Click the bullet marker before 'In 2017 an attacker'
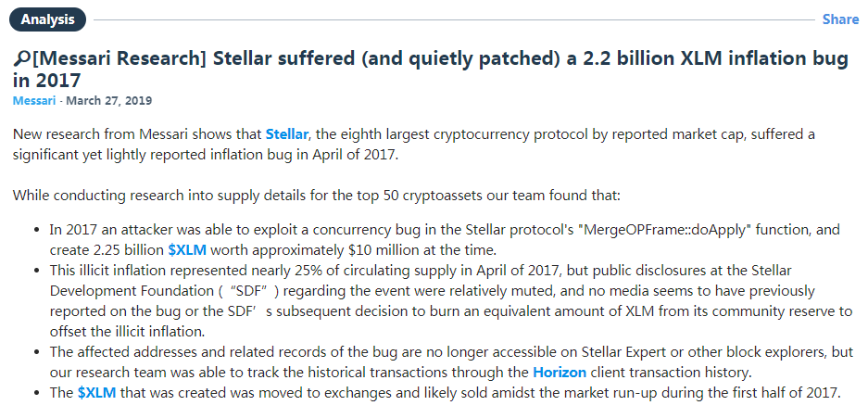This screenshot has height=418, width=868. pyautogui.click(x=37, y=230)
